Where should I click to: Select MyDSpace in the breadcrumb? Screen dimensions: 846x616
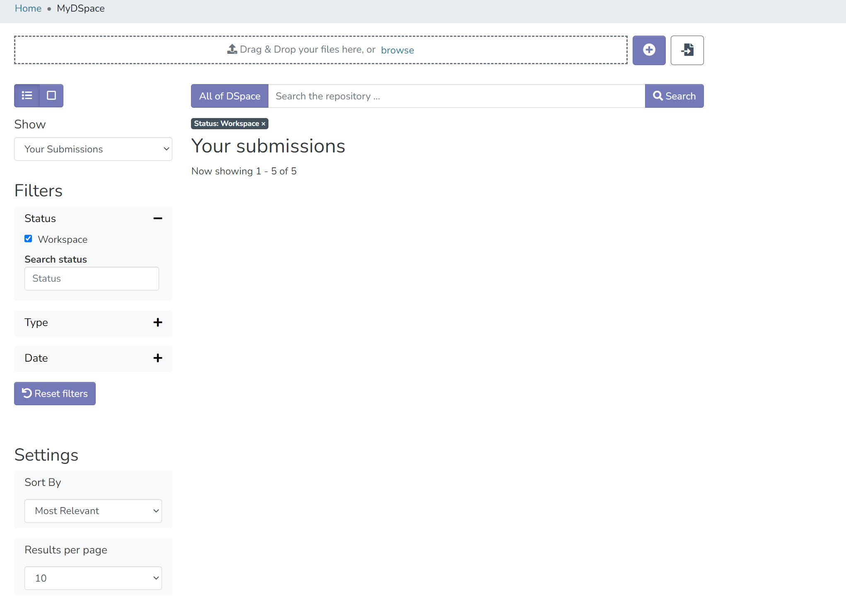[80, 8]
